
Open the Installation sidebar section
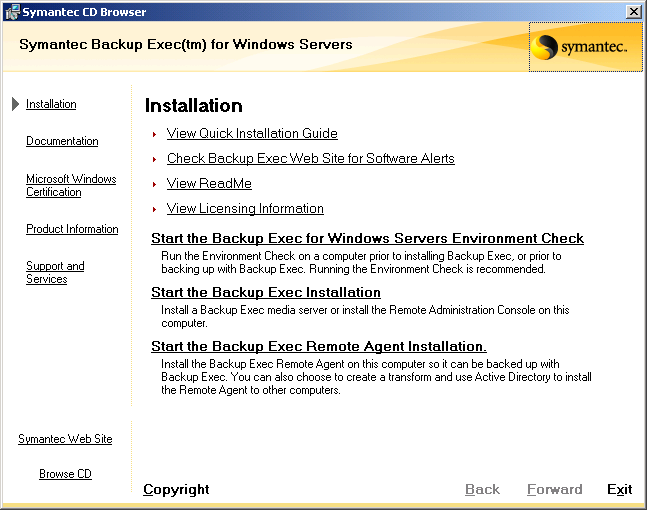tap(51, 104)
